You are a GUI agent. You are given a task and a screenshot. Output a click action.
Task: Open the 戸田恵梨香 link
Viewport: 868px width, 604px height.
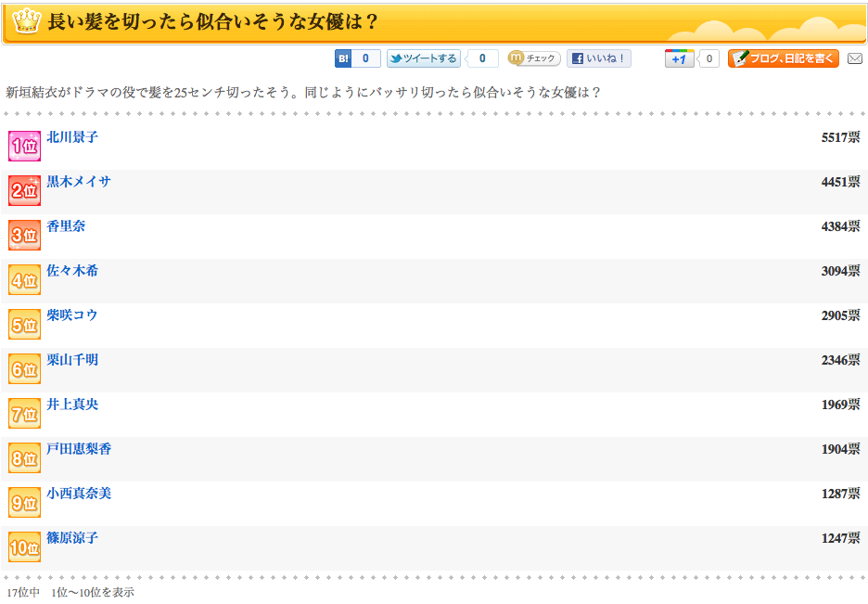79,448
